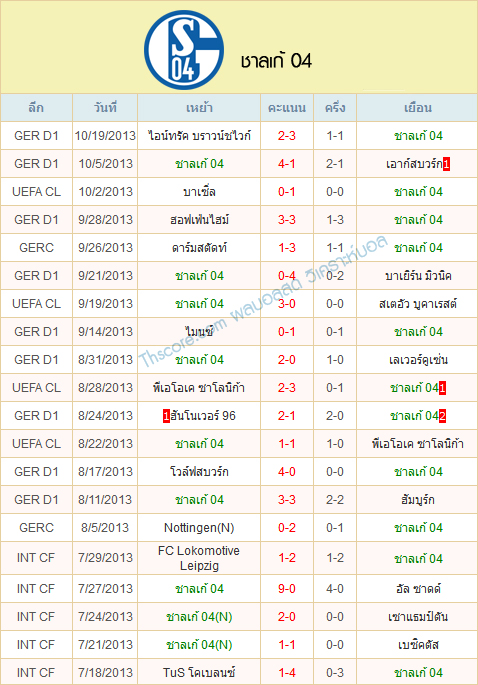
Task: Click the red card badge in the 8/24/2013 away column
Action: (442, 416)
